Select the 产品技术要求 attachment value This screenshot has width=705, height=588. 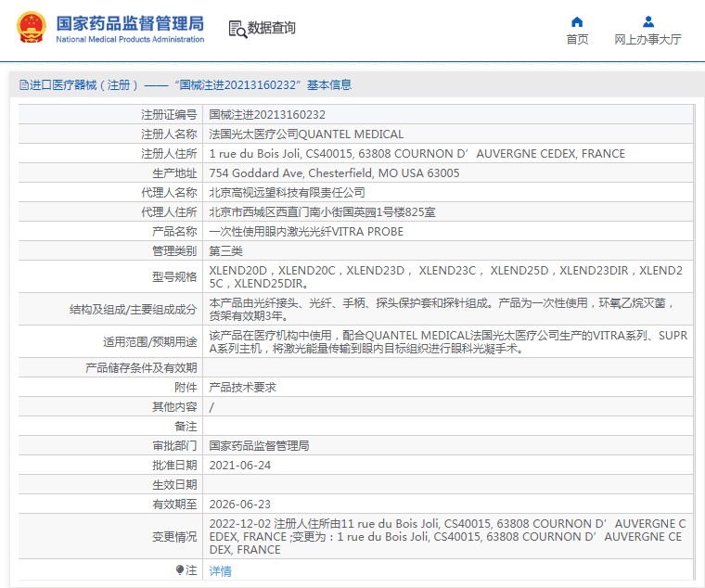coord(242,387)
